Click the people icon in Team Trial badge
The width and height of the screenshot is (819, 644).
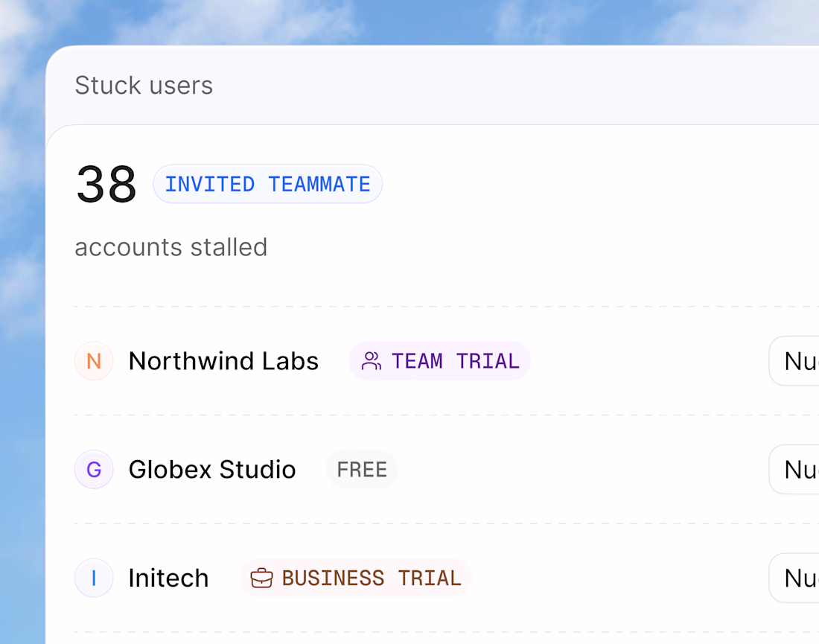coord(372,361)
